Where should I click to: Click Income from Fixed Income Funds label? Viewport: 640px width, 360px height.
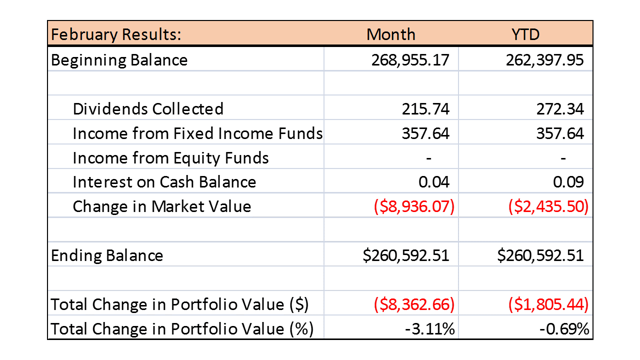pyautogui.click(x=198, y=133)
